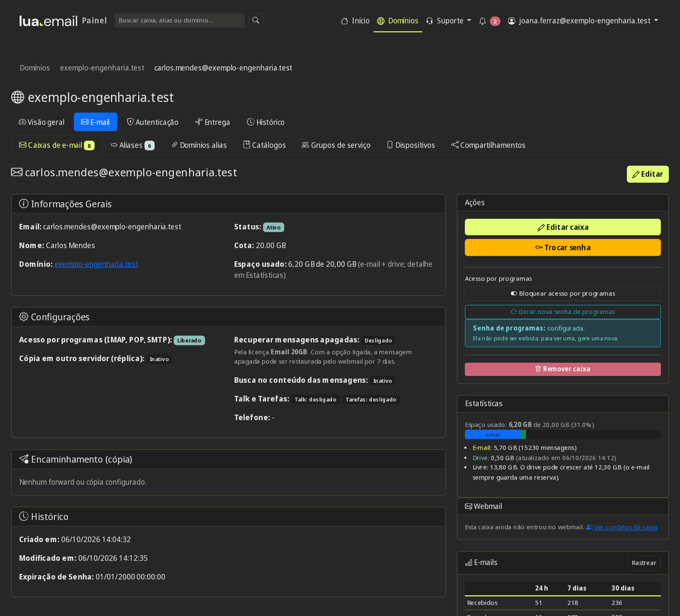Click the paper plane icon in Encaminhamento
This screenshot has height=616, width=680.
pos(24,459)
